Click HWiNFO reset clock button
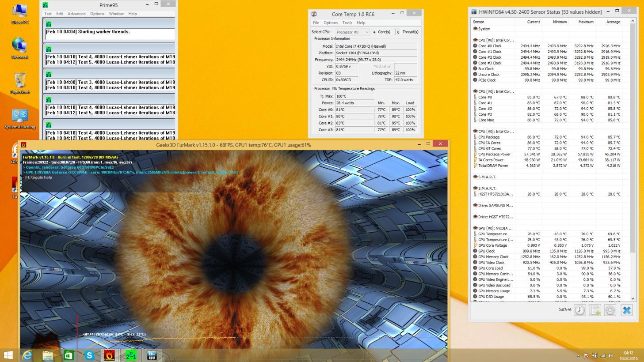 pyautogui.click(x=580, y=310)
